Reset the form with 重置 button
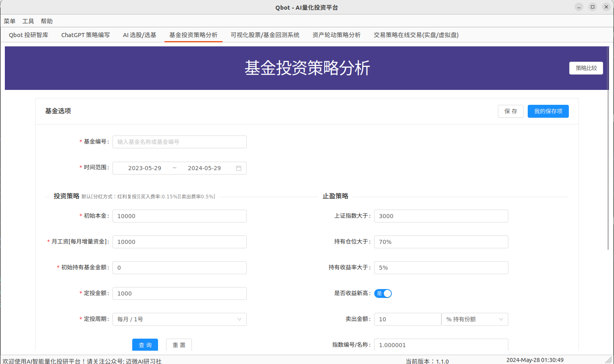This screenshot has width=614, height=364. (179, 345)
